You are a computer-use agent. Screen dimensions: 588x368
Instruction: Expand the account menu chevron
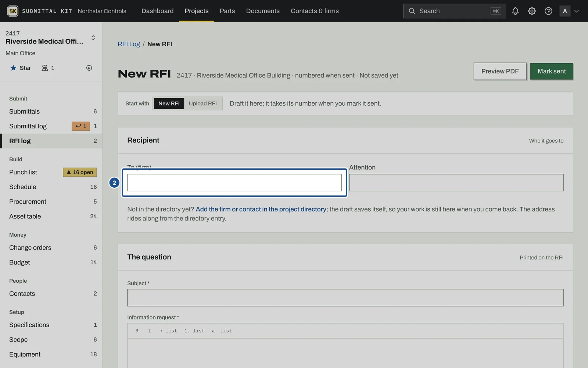pyautogui.click(x=577, y=11)
